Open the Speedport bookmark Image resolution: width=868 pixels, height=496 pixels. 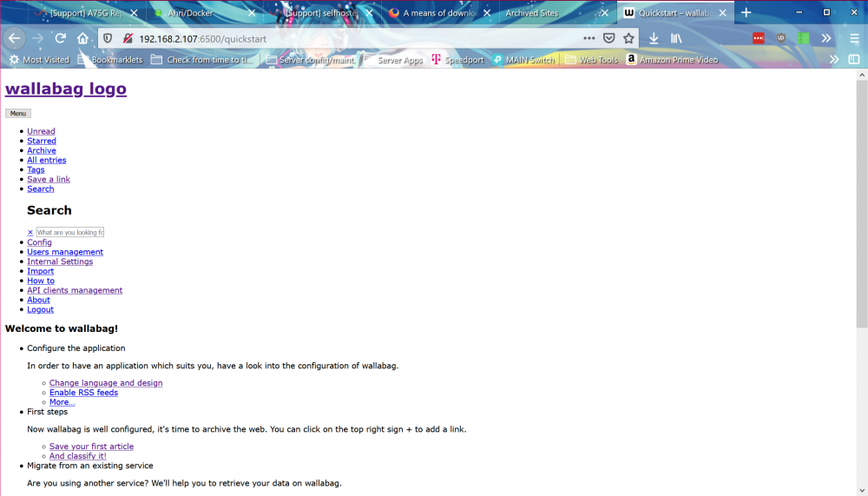pos(457,59)
